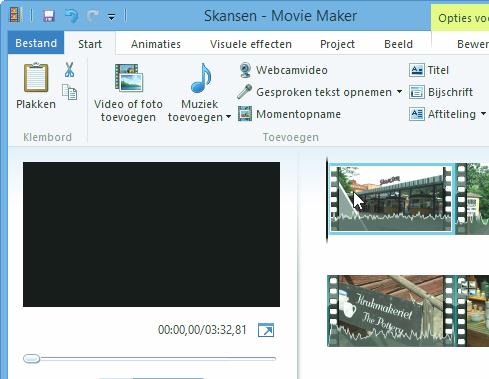Open the Bestand menu
Viewport: 489px width, 379px height.
(36, 43)
